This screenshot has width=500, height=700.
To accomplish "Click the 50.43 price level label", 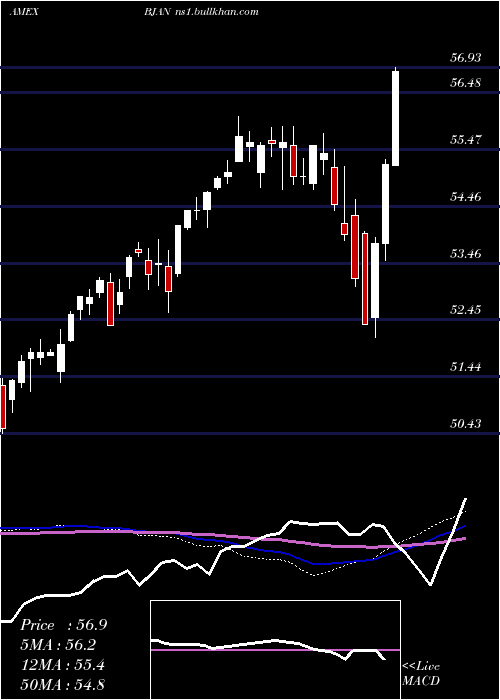I will [x=466, y=423].
